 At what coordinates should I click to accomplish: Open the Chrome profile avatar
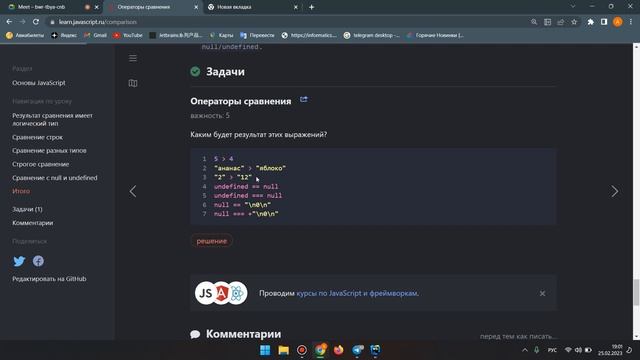tap(618, 22)
